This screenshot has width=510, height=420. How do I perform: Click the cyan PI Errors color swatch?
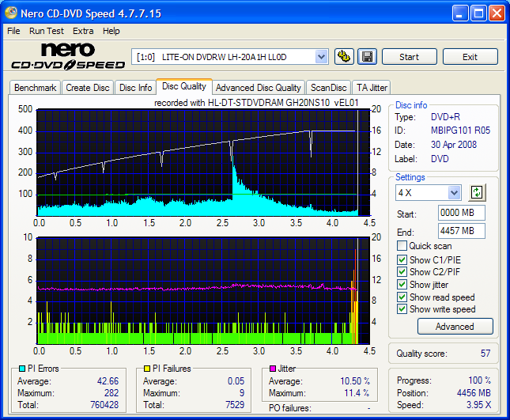[21, 369]
